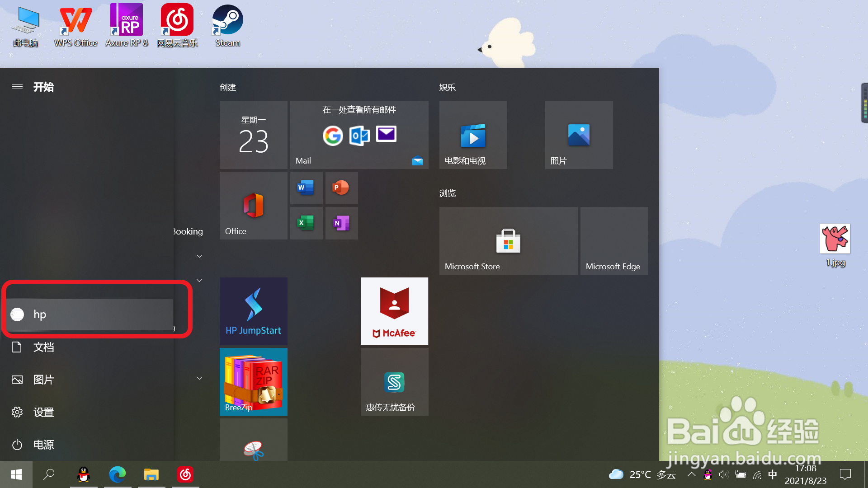
Task: Open the BreeZip tile
Action: (253, 381)
